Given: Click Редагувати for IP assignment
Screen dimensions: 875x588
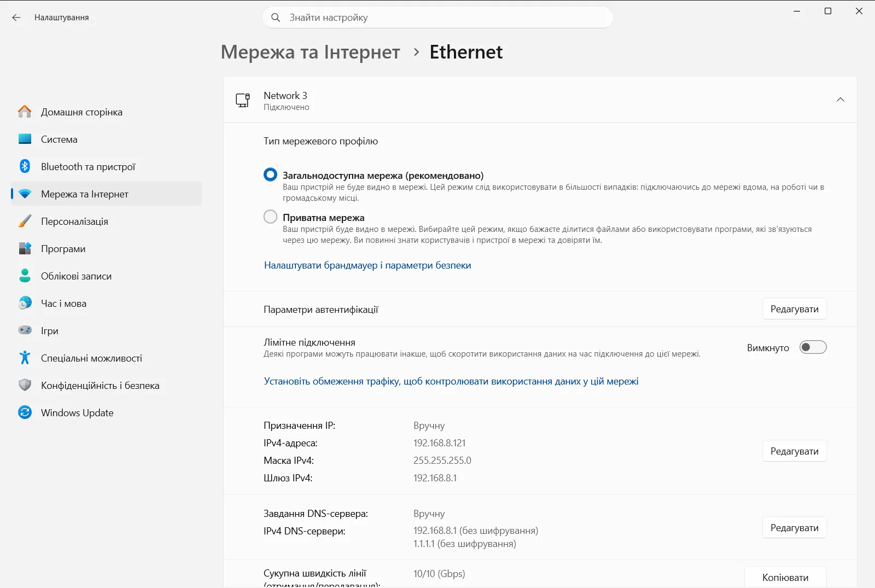Looking at the screenshot, I should (x=794, y=451).
